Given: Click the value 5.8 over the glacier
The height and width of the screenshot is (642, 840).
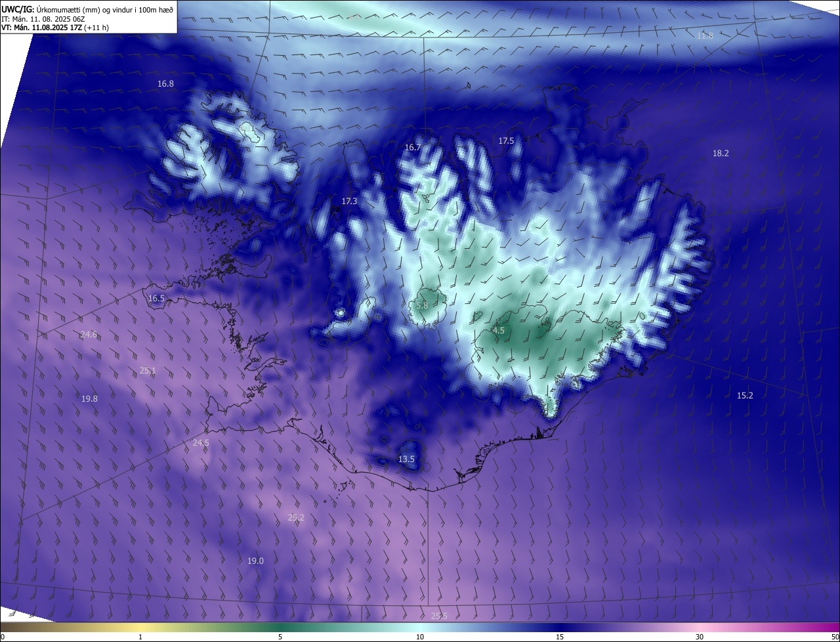Looking at the screenshot, I should (x=422, y=305).
